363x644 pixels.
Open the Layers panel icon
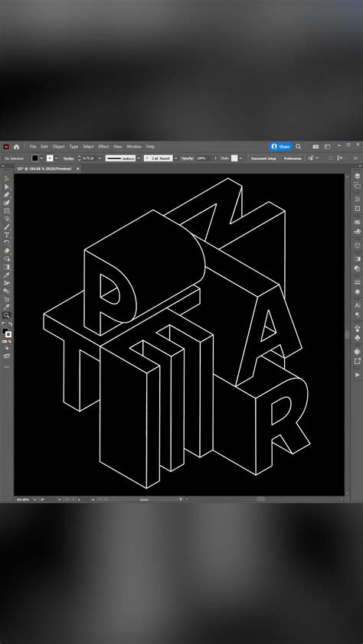pyautogui.click(x=357, y=176)
